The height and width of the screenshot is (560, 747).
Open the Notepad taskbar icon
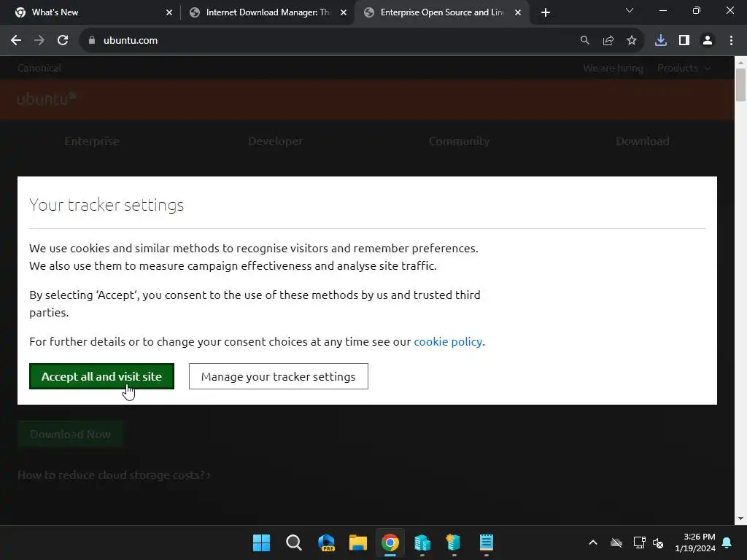[x=487, y=542]
